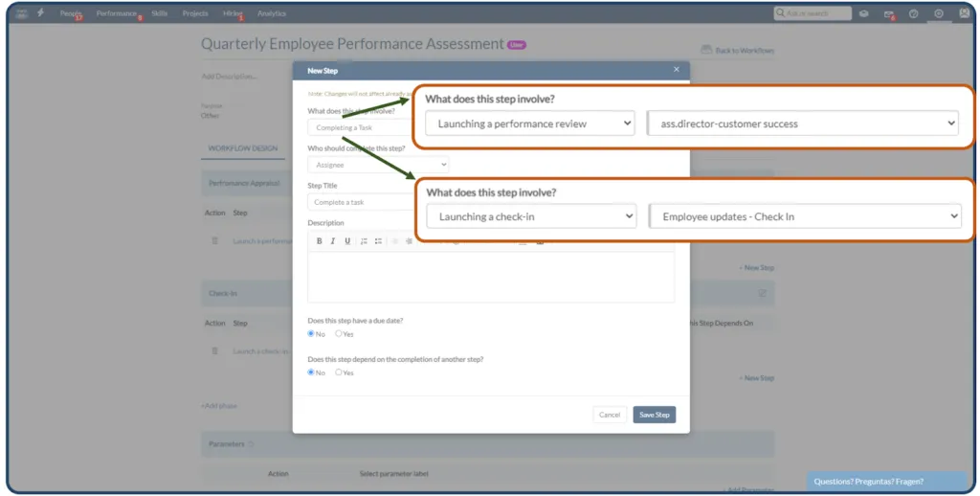Apply underline formatting in Description editor
This screenshot has width=980, height=496.
click(x=347, y=240)
